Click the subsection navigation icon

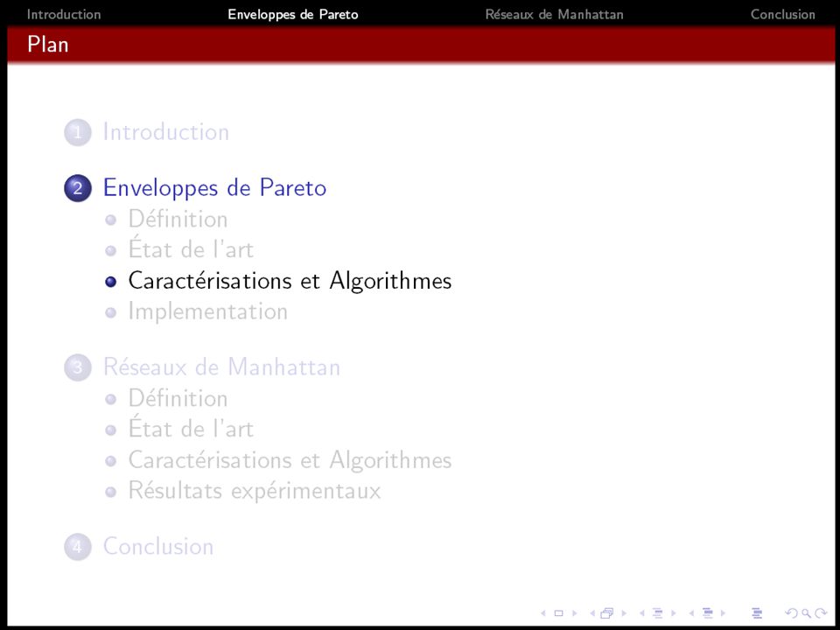click(x=657, y=613)
